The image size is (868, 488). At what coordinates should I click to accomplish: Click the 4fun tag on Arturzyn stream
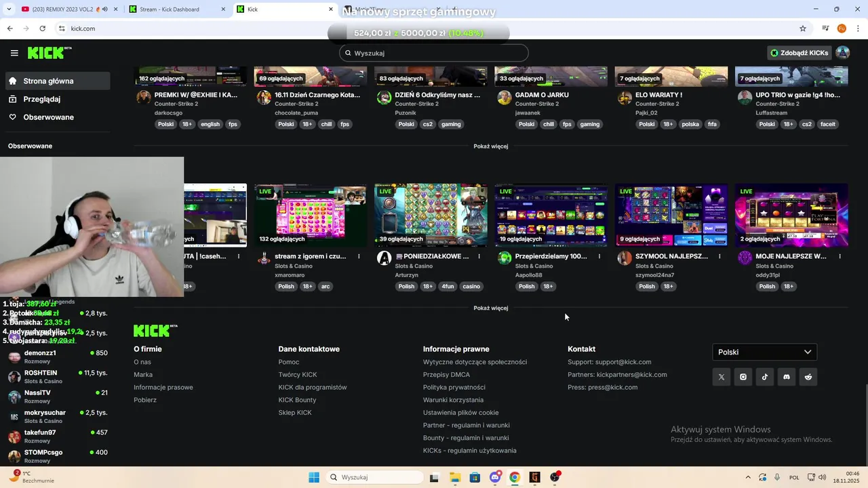click(x=448, y=287)
